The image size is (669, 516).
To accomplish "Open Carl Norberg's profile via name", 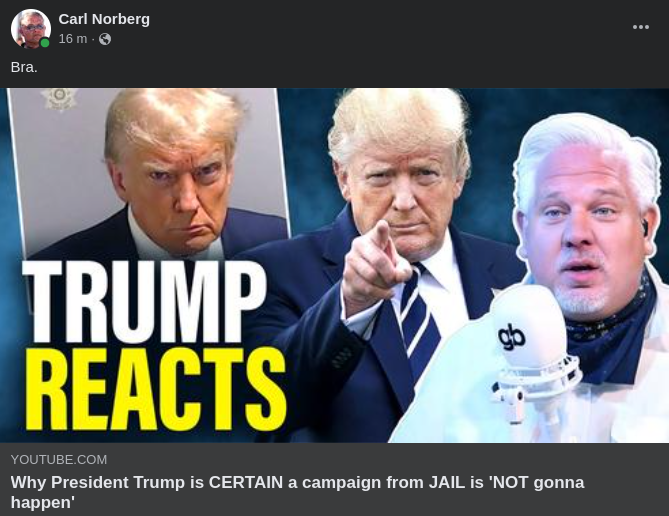I will tap(104, 19).
